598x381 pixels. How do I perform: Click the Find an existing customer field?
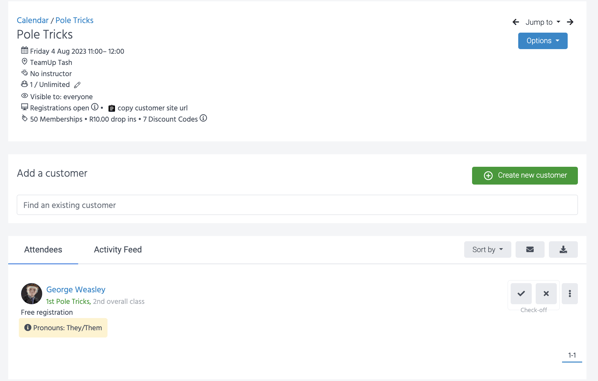(x=297, y=205)
